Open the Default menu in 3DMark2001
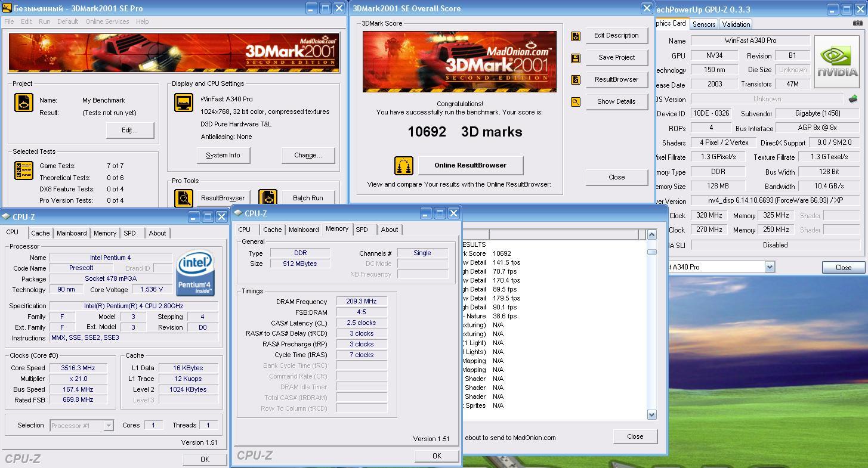The width and height of the screenshot is (868, 468). [67, 21]
